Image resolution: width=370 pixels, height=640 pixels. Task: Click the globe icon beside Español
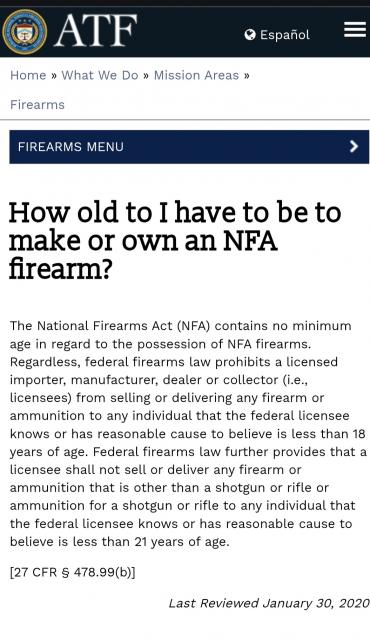[250, 35]
